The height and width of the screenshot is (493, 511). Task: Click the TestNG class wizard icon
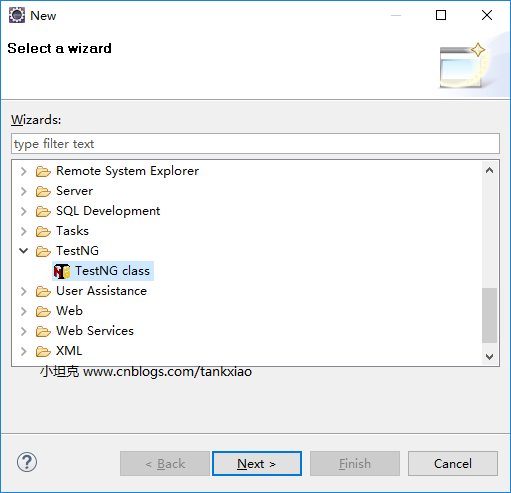pyautogui.click(x=62, y=271)
